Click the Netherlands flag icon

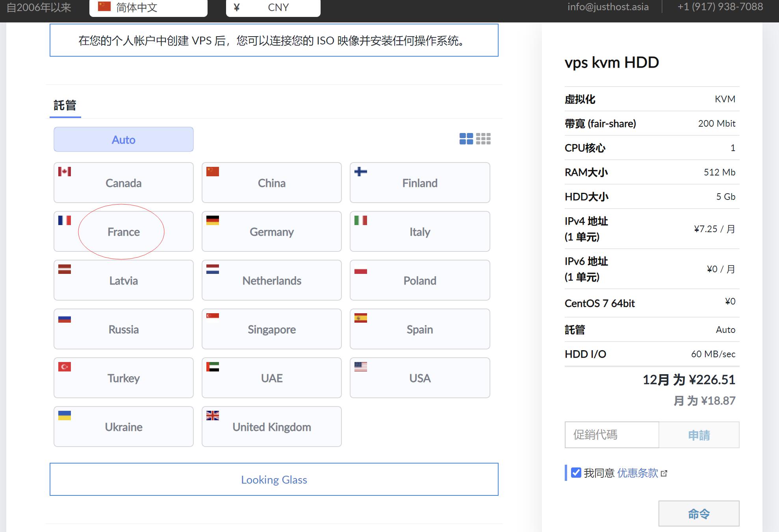(x=213, y=269)
